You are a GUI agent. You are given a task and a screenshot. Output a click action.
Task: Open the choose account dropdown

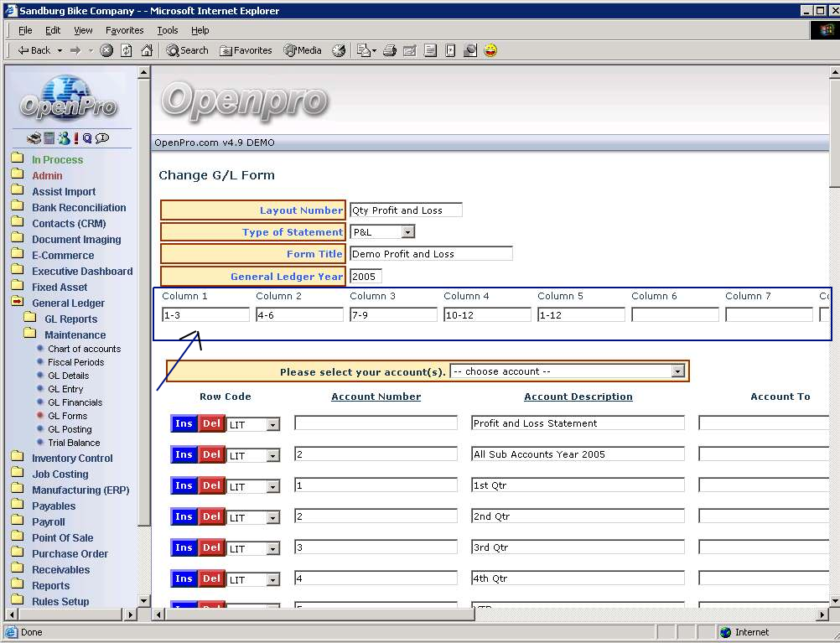click(x=677, y=371)
